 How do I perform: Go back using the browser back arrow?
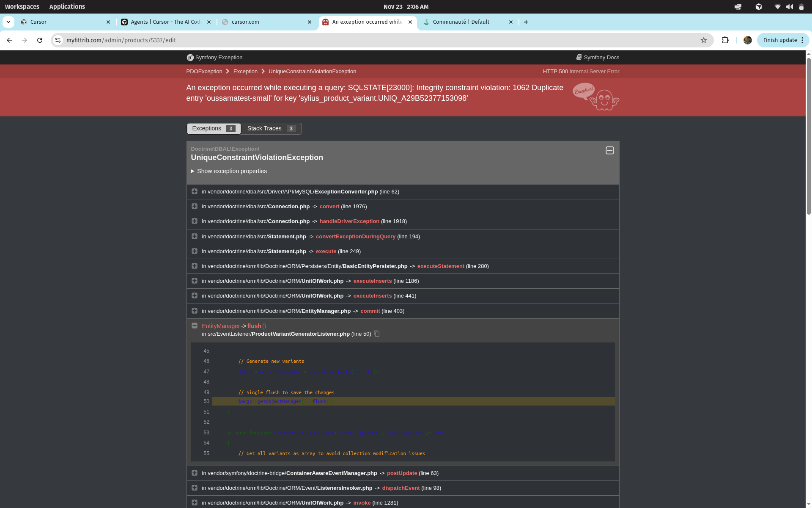(9, 40)
